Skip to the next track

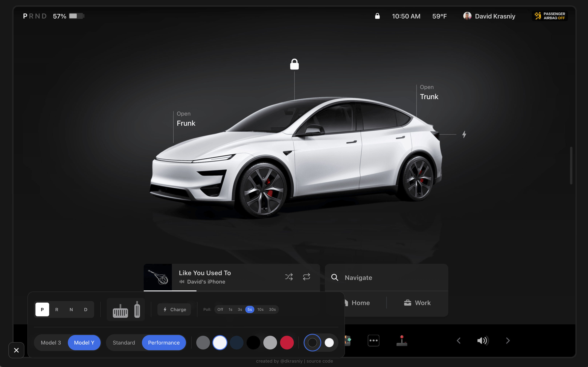[508, 340]
